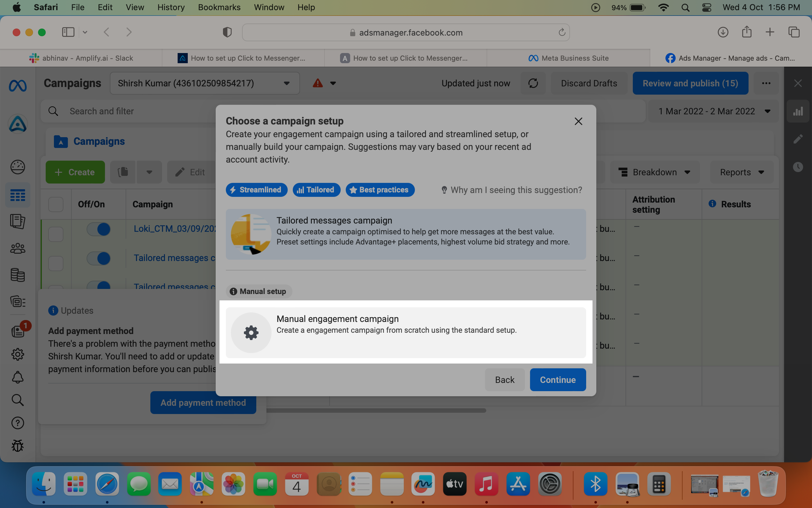Click Safari address bar
This screenshot has width=812, height=508.
(x=406, y=32)
